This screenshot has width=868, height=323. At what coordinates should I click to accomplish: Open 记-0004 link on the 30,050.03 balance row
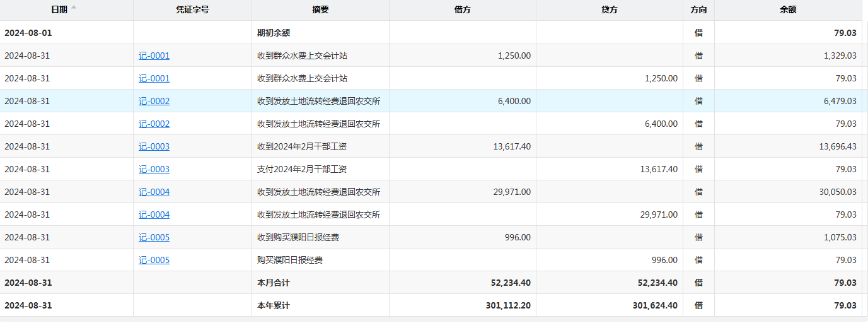point(154,192)
